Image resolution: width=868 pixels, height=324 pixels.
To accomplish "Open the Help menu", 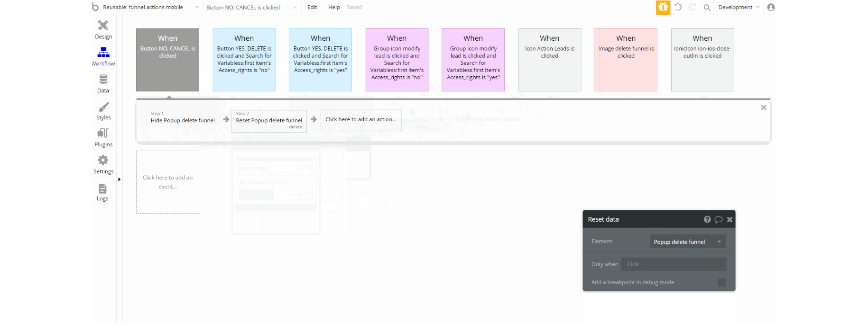I will point(334,7).
